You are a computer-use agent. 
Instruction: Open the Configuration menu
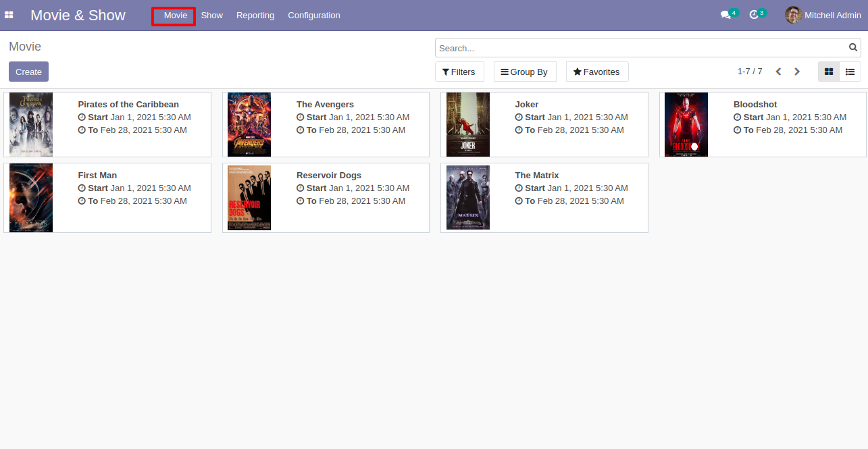click(x=314, y=16)
